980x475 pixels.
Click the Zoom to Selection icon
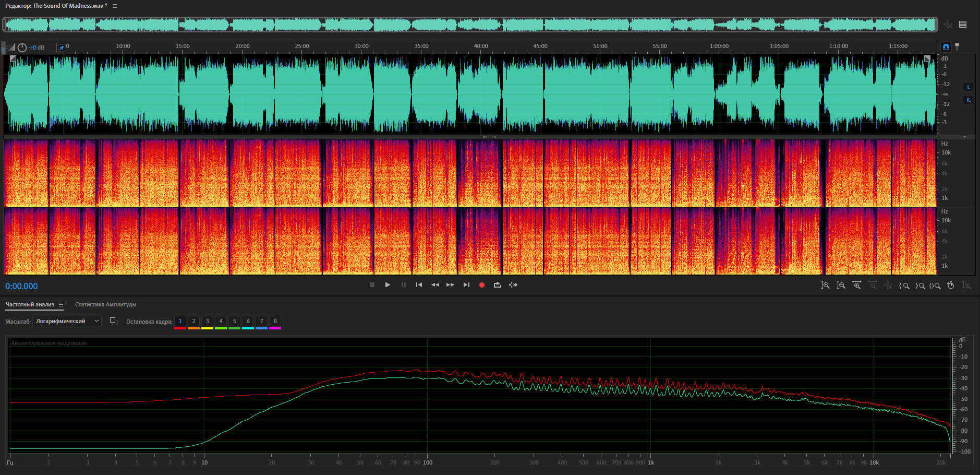pyautogui.click(x=935, y=286)
